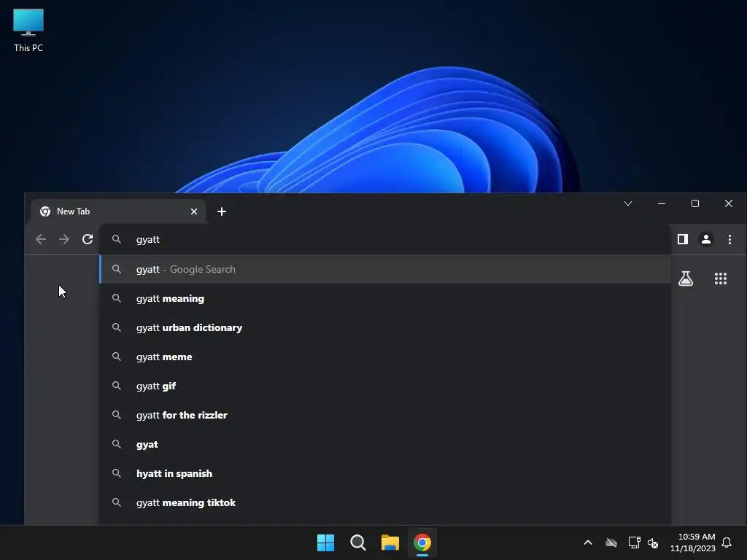
Task: Open Chrome Labs flask icon
Action: click(x=686, y=279)
